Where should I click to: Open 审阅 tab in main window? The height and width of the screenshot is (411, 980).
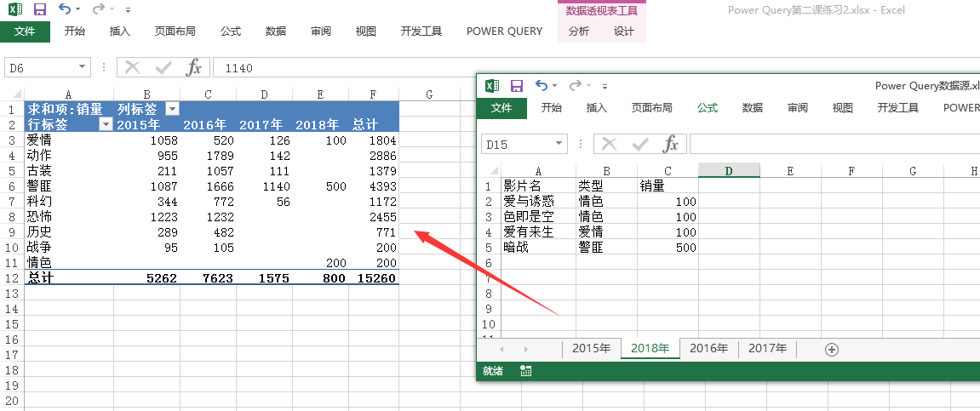pos(321,31)
